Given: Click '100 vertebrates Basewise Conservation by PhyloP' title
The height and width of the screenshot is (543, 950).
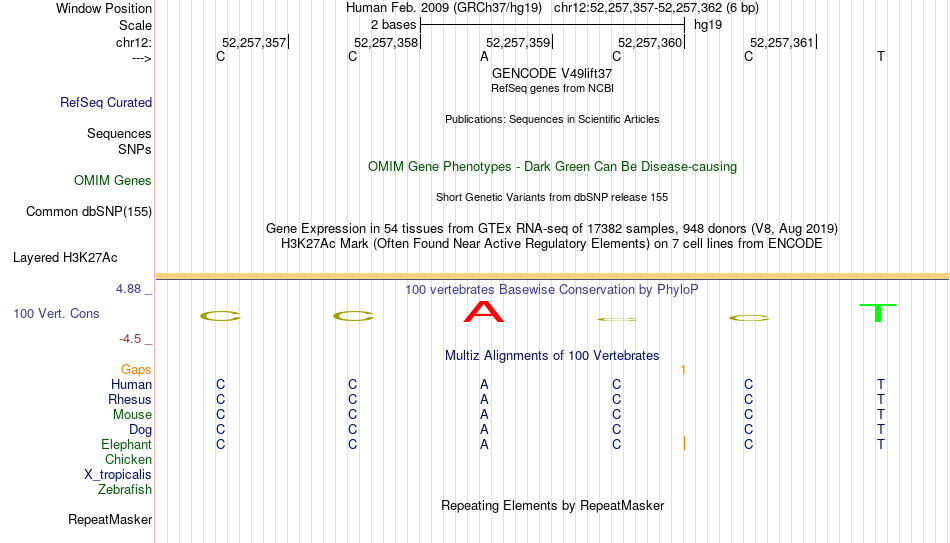Looking at the screenshot, I should [x=552, y=290].
